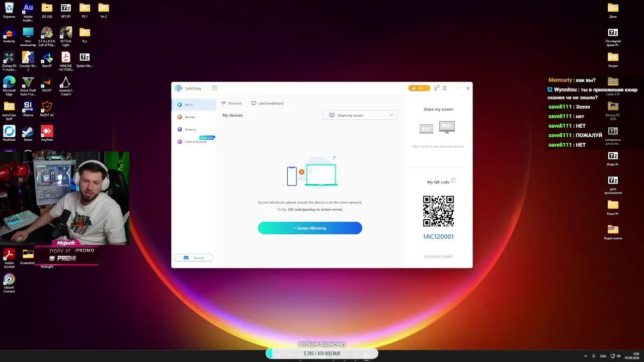Open the PS 1 folder

[85, 11]
